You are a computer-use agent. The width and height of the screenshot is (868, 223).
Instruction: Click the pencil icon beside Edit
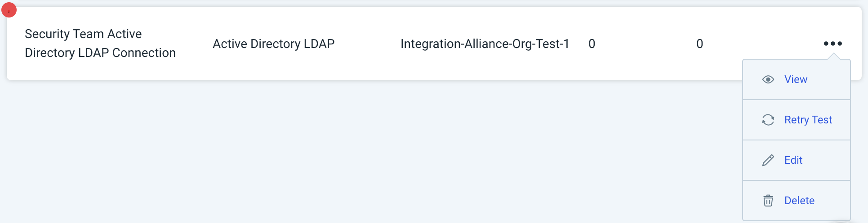click(768, 160)
